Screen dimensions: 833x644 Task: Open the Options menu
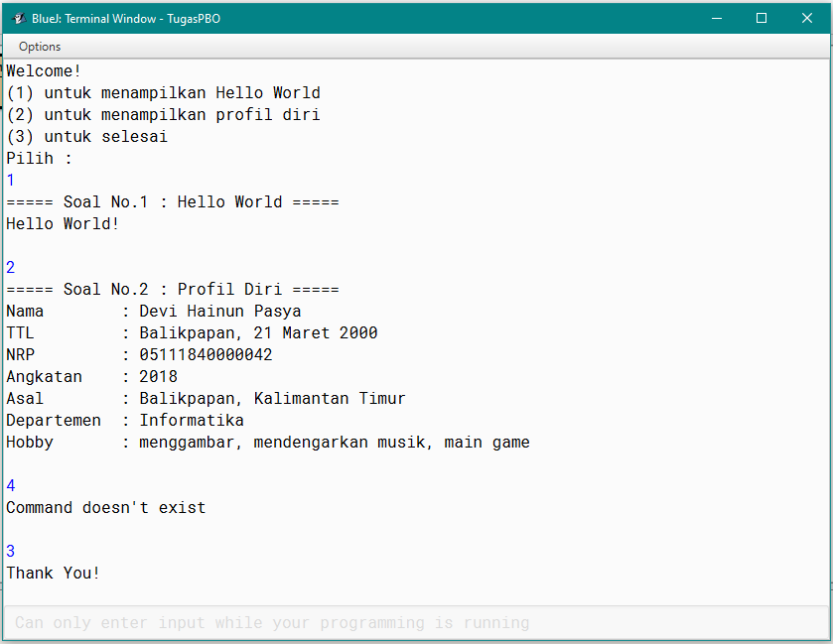click(39, 46)
